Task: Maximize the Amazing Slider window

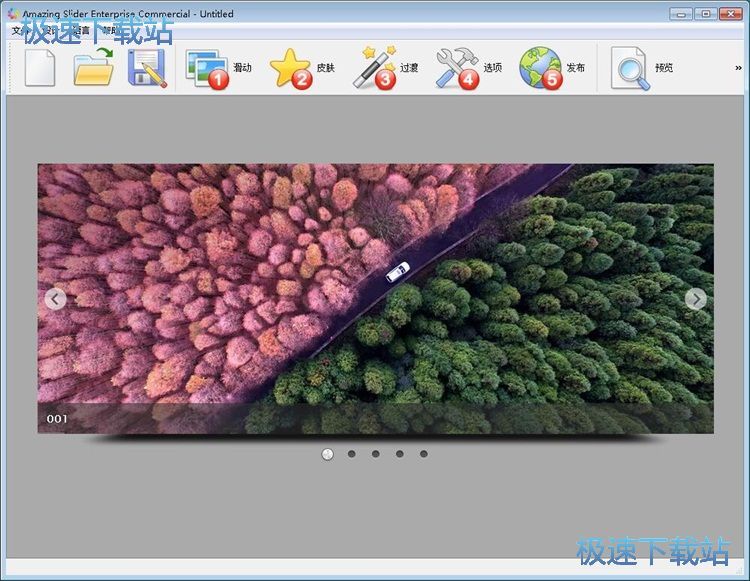Action: point(706,14)
